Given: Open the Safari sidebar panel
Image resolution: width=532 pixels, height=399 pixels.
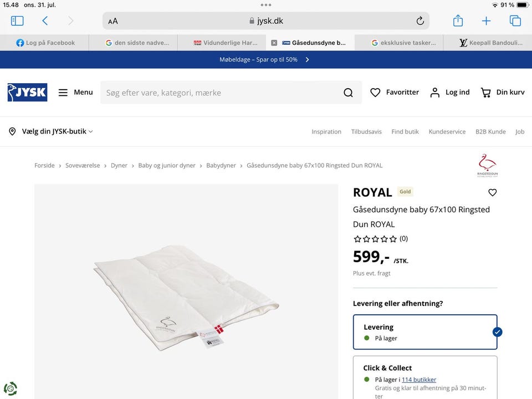Looking at the screenshot, I should (17, 21).
